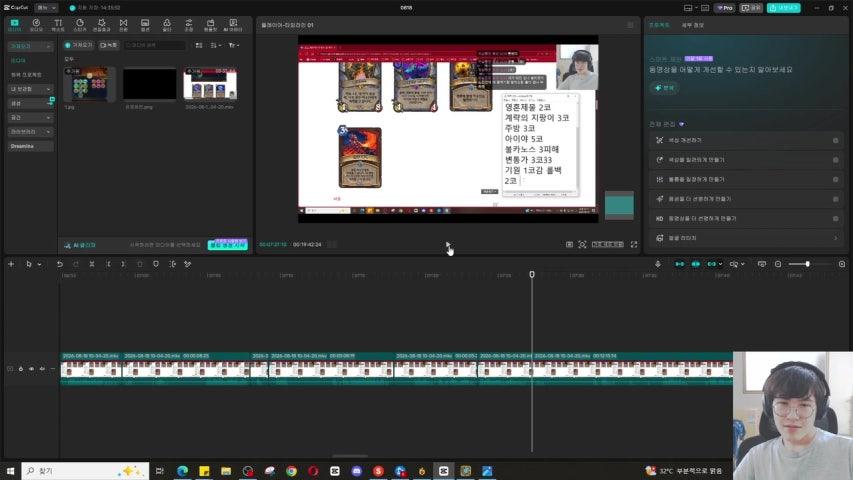Click the preview panel menu icon

[x=630, y=25]
